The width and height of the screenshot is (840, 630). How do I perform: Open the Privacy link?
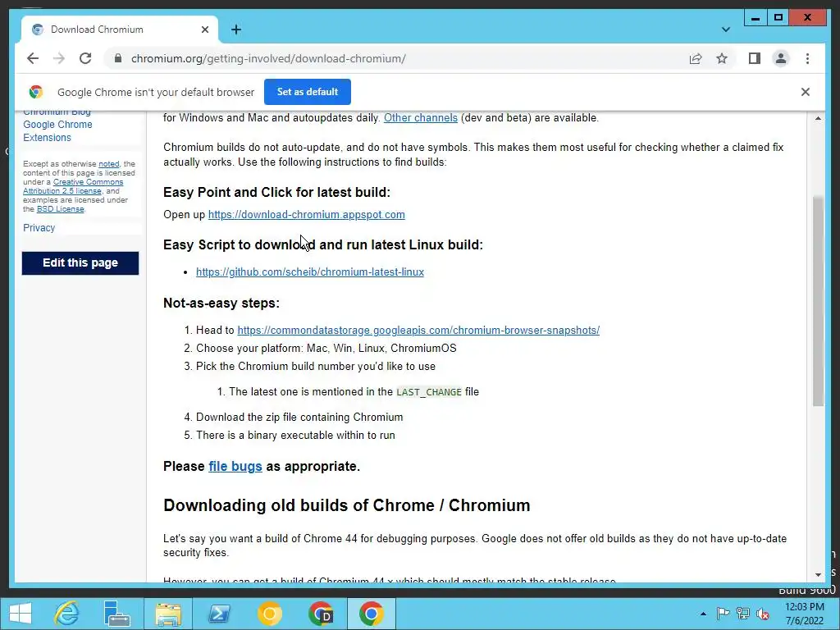39,228
